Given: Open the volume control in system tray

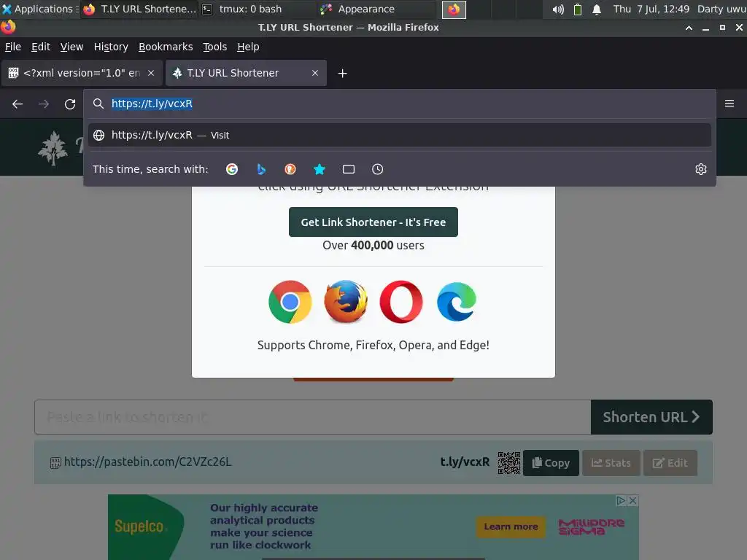Looking at the screenshot, I should tap(558, 9).
